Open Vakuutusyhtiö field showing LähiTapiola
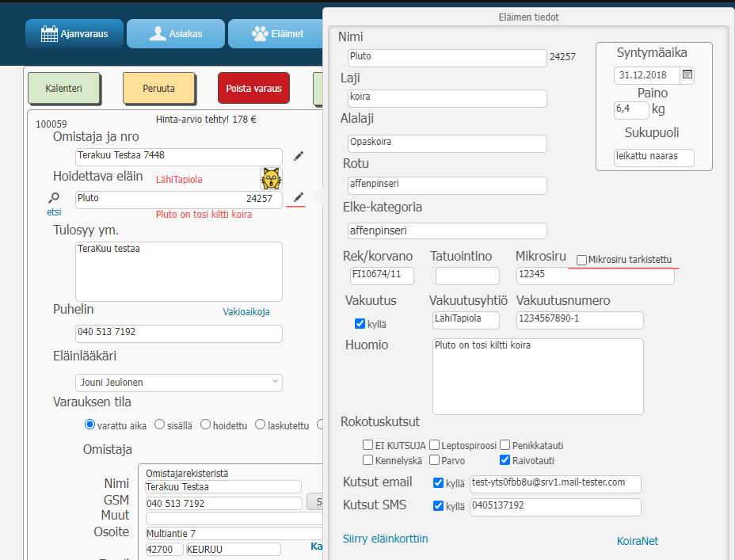 click(466, 320)
